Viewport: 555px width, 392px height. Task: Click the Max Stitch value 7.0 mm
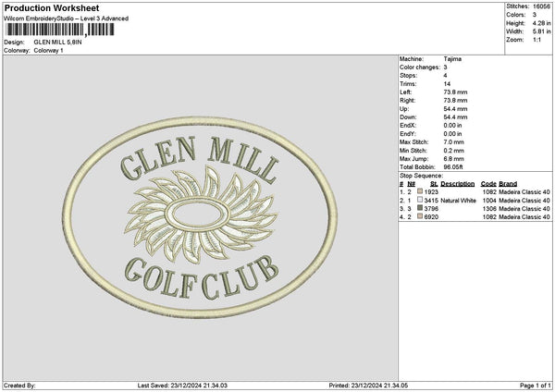click(x=454, y=142)
